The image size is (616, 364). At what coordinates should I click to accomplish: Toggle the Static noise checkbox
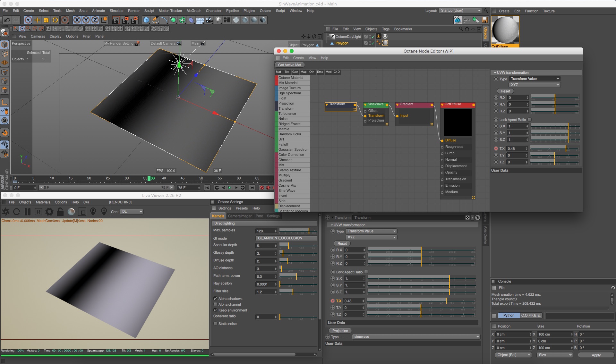coord(216,324)
